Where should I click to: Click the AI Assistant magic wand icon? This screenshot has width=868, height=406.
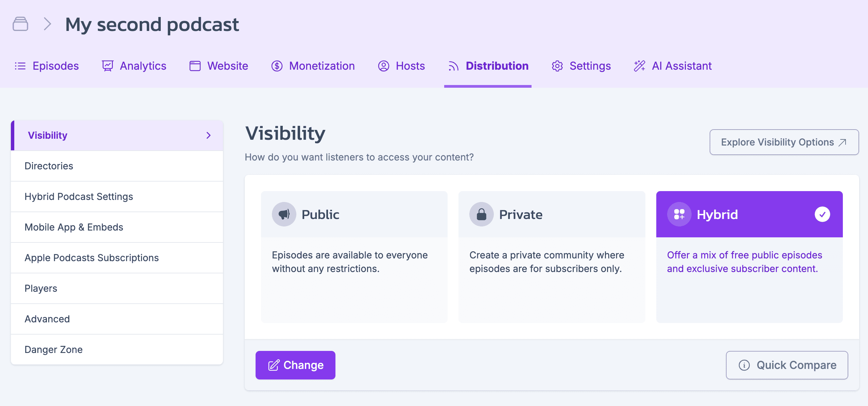point(640,66)
